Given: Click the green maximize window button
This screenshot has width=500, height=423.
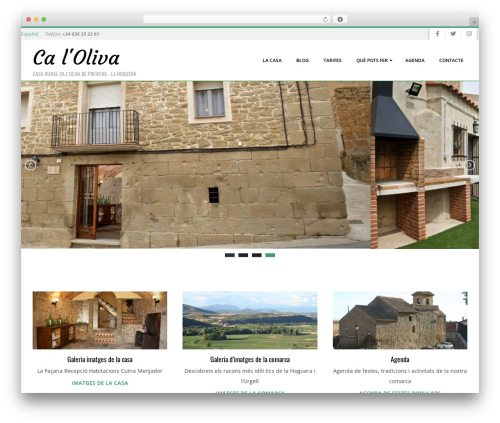Looking at the screenshot, I should 44,19.
